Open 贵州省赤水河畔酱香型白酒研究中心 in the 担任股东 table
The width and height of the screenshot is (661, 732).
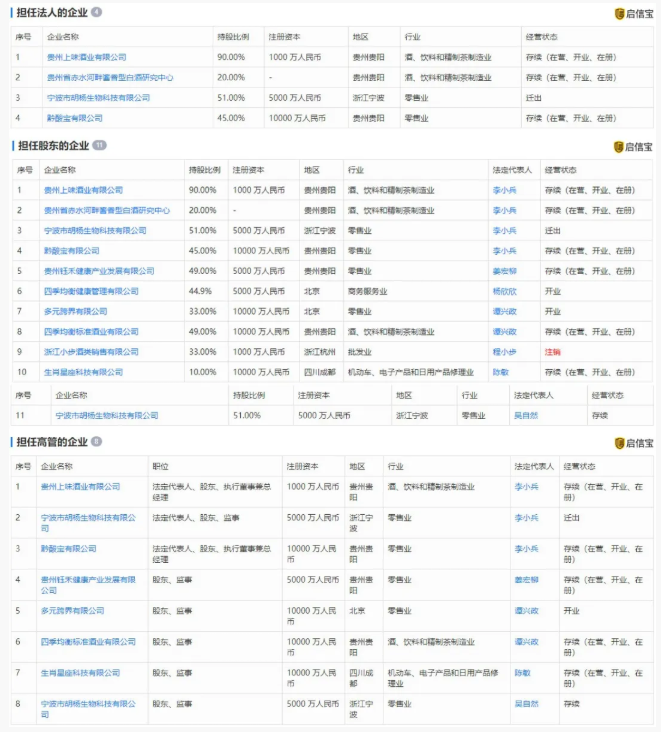click(107, 211)
